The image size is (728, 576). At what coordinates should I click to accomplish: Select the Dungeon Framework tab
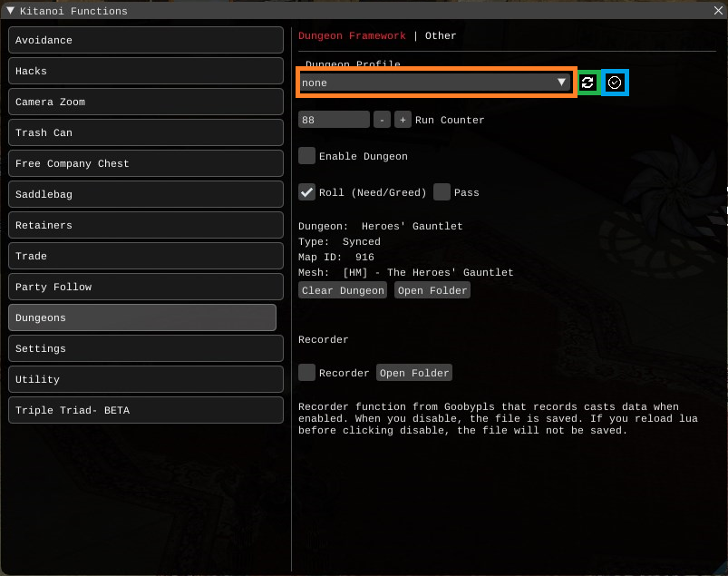pos(352,35)
